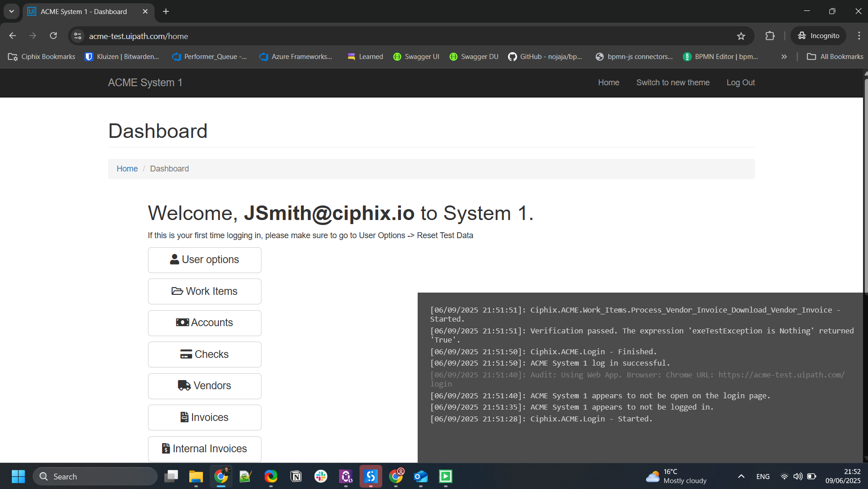Open the Invoices button
868x489 pixels.
pos(204,417)
